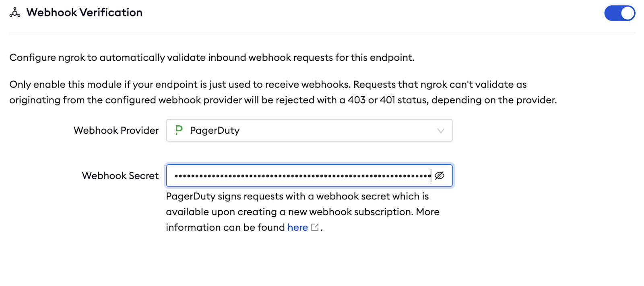The width and height of the screenshot is (644, 286).
Task: Click 'available upon creating a new webhook subscription' text
Action: tap(302, 212)
